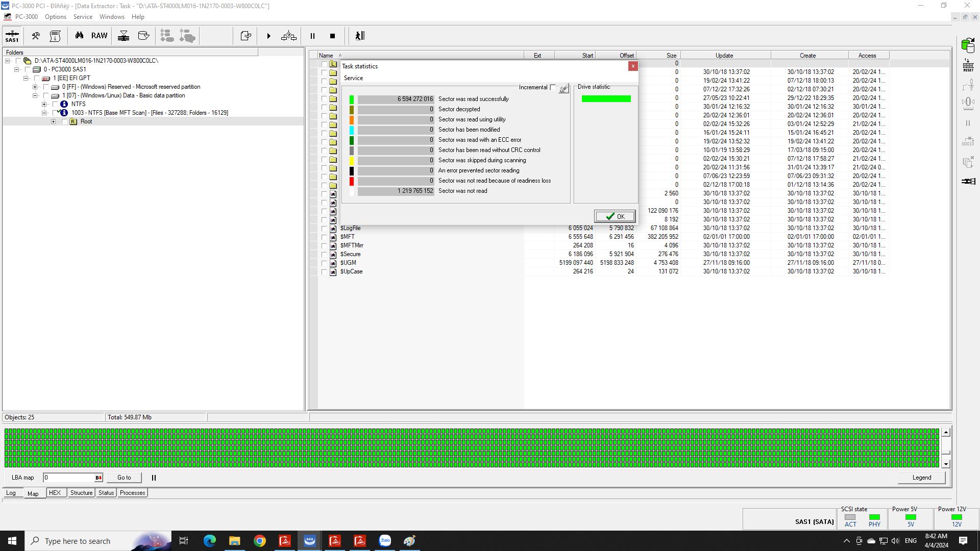
Task: Click the brush icon beside the Incremental checkbox
Action: pos(563,88)
